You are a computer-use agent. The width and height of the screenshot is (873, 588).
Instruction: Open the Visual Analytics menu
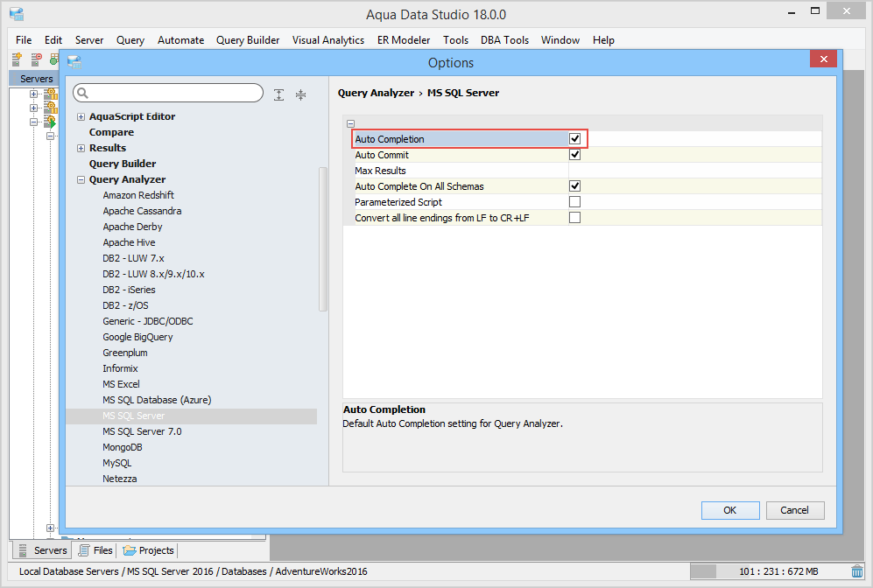coord(328,40)
